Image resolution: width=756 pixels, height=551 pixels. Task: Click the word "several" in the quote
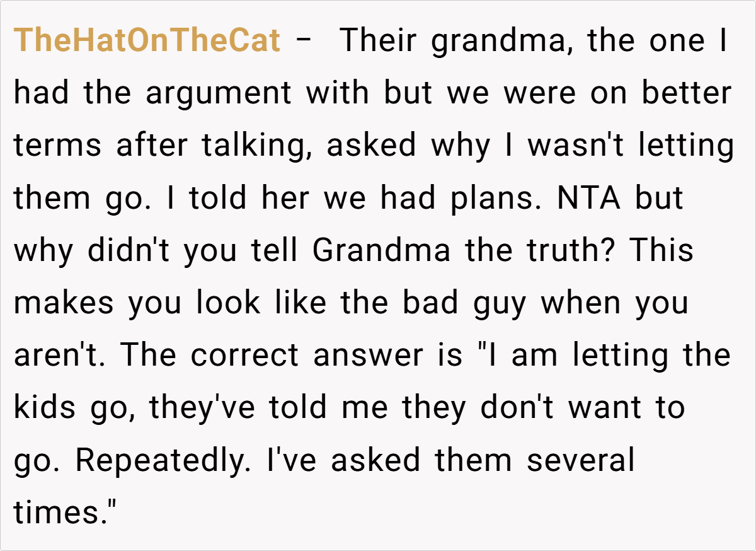[580, 460]
